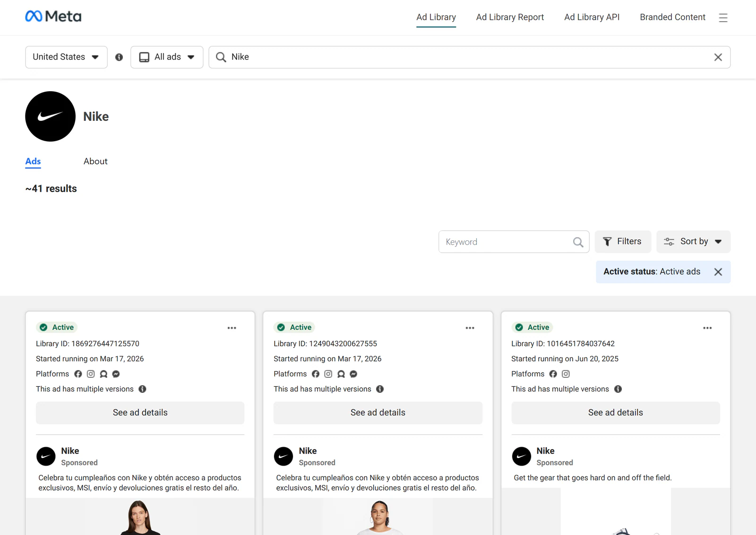The height and width of the screenshot is (535, 756).
Task: Open the All ads category dropdown
Action: [x=167, y=57]
